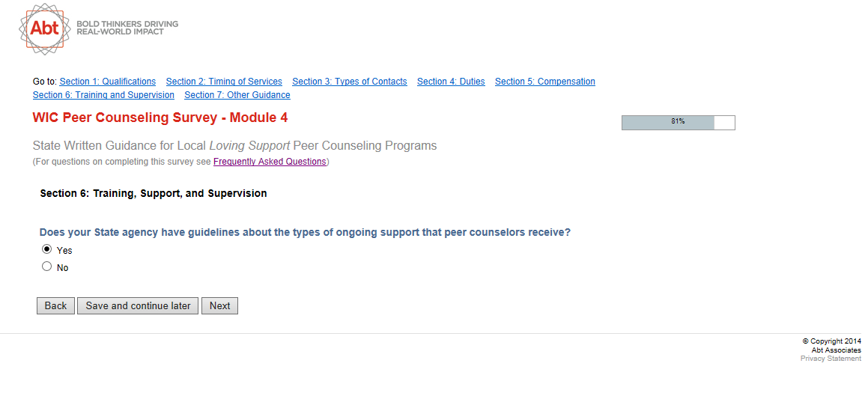Open Section 7: Other Guidance
The image size is (868, 396).
point(237,95)
